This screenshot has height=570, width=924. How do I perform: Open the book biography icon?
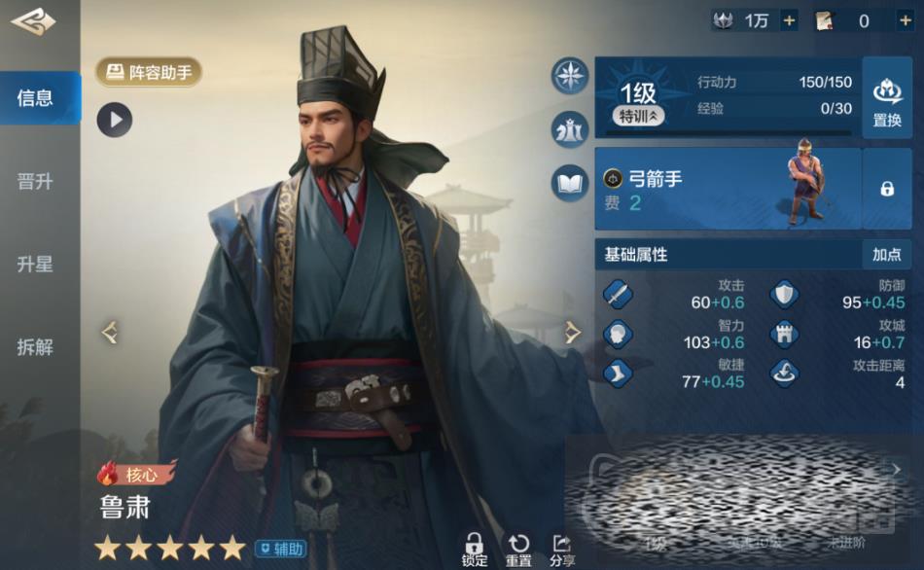pos(569,183)
